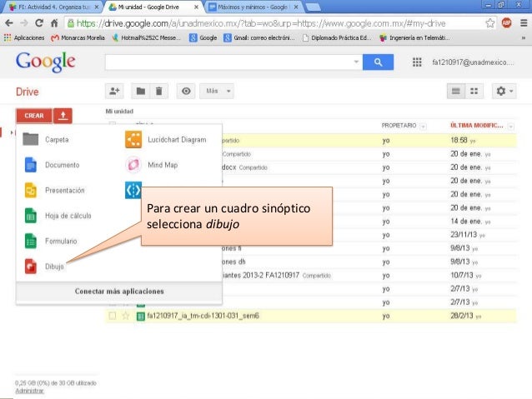Open the Google apps grid icon

tap(417, 62)
